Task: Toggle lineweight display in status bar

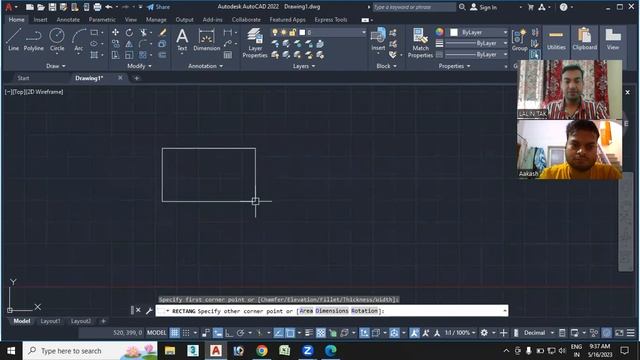Action: tap(309, 333)
